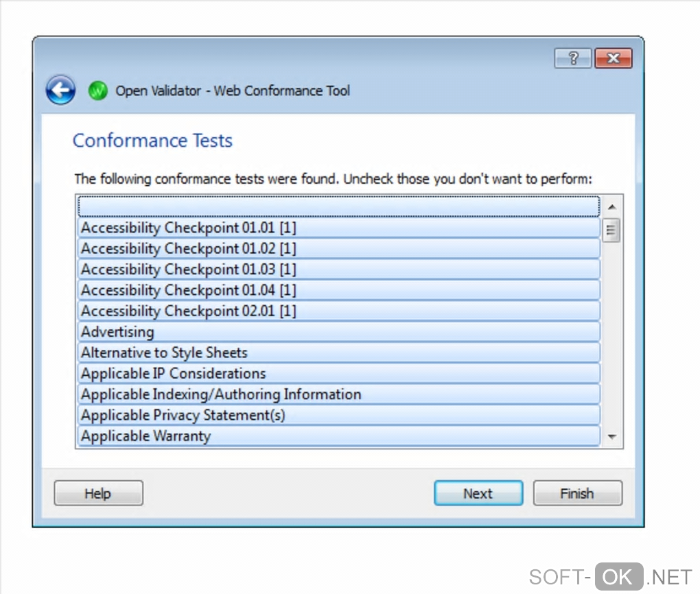Select Applicable Indexing/Authoring Information row
The image size is (700, 594).
click(x=221, y=394)
